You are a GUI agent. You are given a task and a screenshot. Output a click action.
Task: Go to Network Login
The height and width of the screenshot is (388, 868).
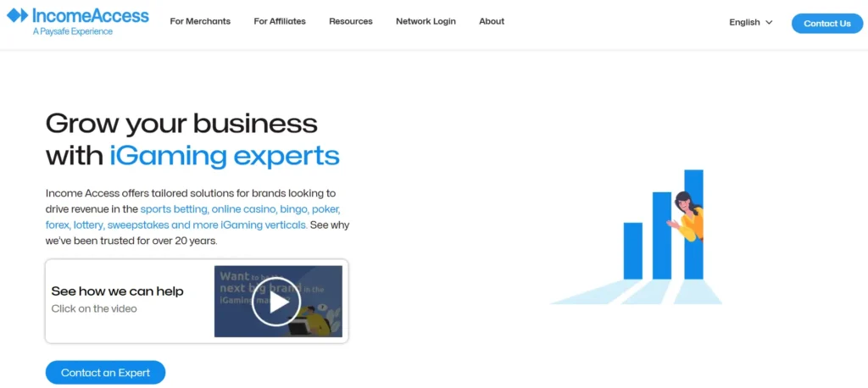coord(426,21)
